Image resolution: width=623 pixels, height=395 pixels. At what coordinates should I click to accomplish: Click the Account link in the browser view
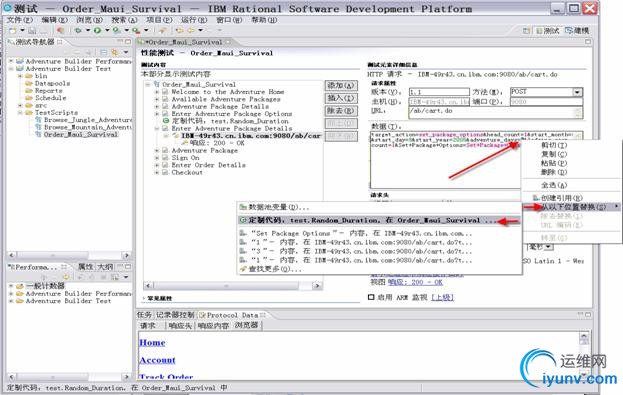click(157, 360)
